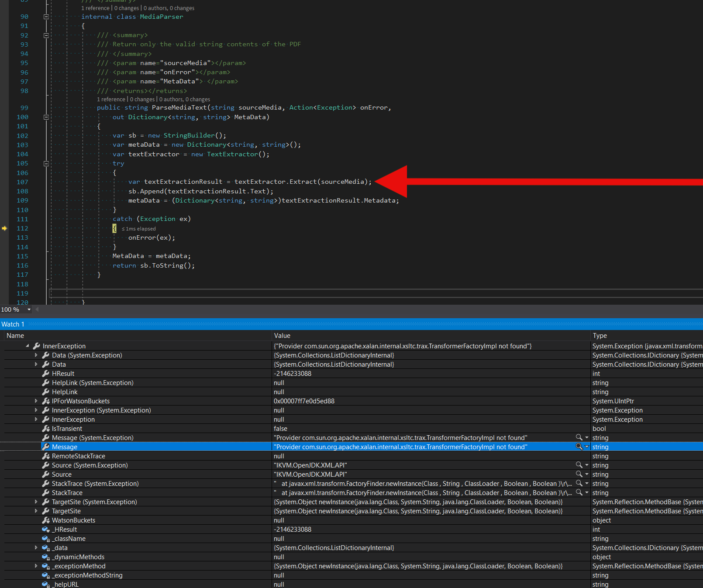Click the field icon of _HResult row
This screenshot has height=588, width=703.
click(45, 530)
